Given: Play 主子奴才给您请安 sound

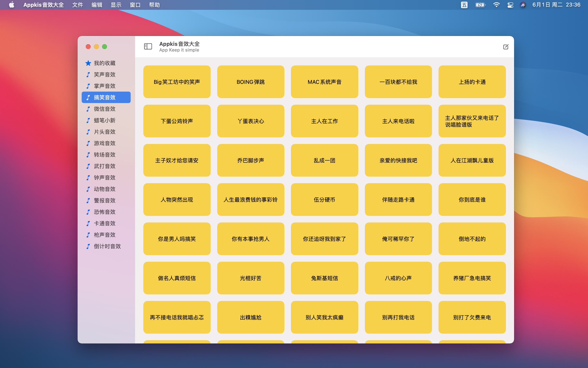Looking at the screenshot, I should pos(177,160).
